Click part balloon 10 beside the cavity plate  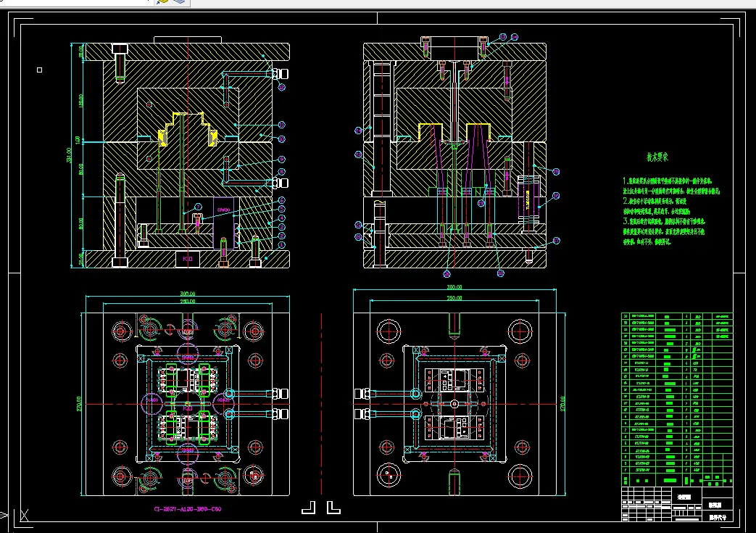[281, 139]
